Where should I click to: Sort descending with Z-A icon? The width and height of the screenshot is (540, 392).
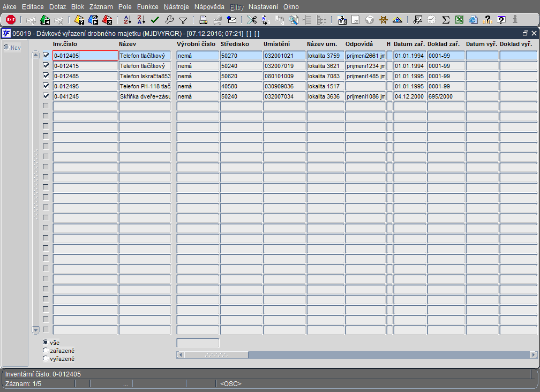point(141,20)
